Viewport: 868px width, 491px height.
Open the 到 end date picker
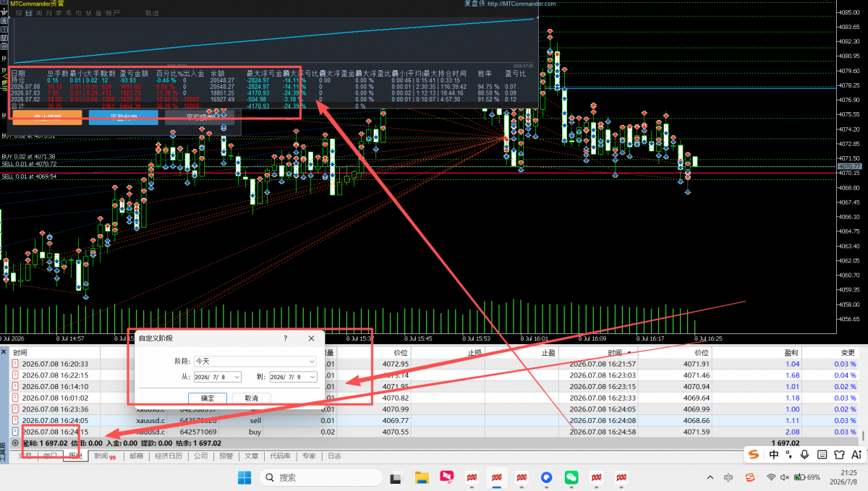[292, 377]
